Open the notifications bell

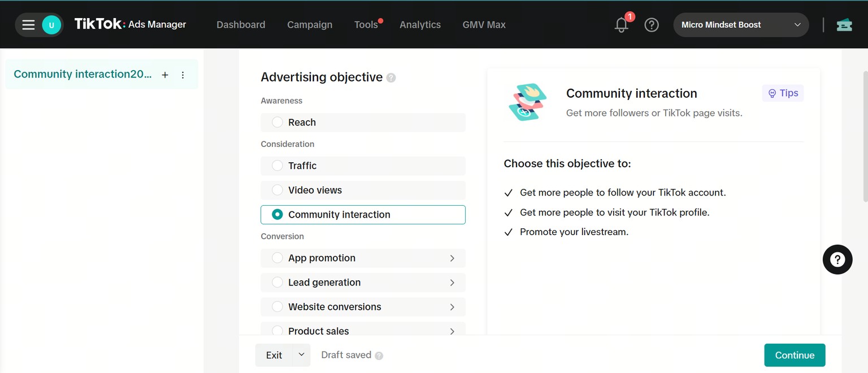tap(622, 25)
